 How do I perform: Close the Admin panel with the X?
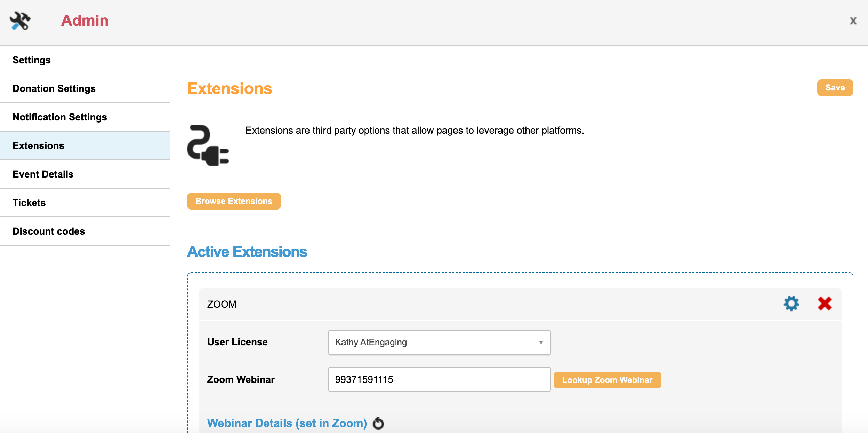point(853,21)
